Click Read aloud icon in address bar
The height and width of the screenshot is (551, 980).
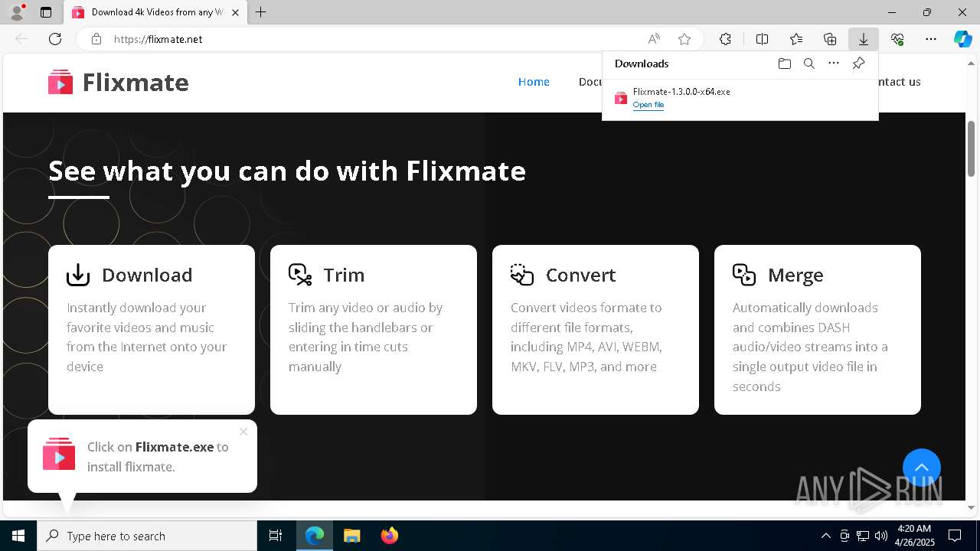(x=654, y=39)
